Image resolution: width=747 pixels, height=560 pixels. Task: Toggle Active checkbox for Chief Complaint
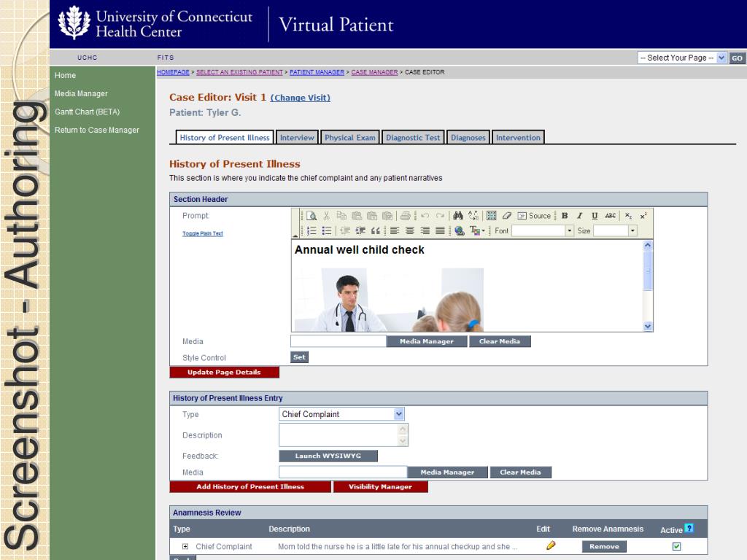pos(676,546)
